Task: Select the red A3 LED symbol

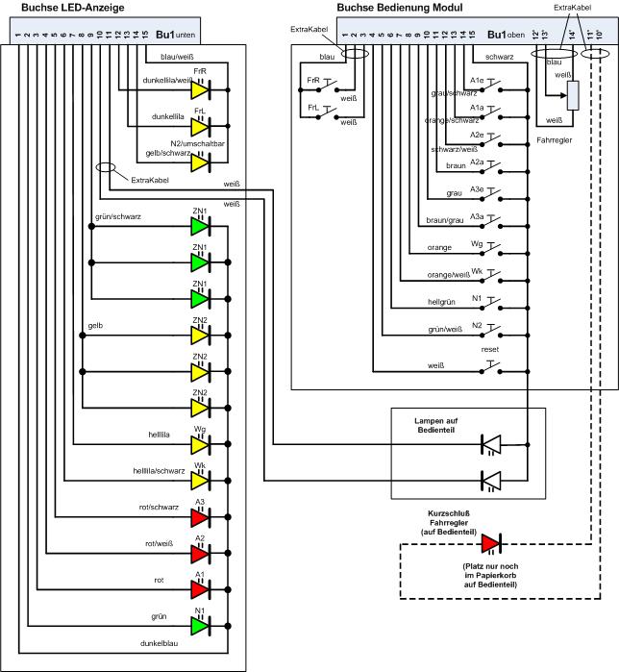Action: pyautogui.click(x=200, y=518)
